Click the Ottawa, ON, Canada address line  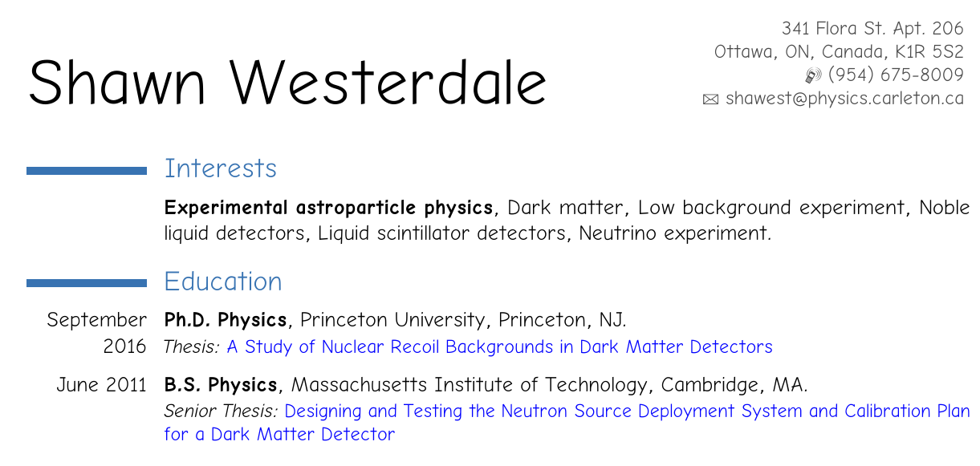point(839,52)
